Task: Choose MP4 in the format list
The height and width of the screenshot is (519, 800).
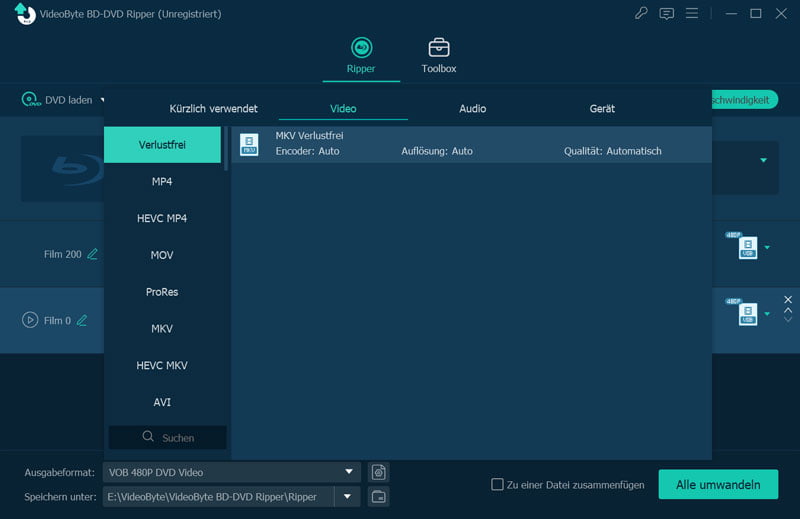Action: (162, 182)
